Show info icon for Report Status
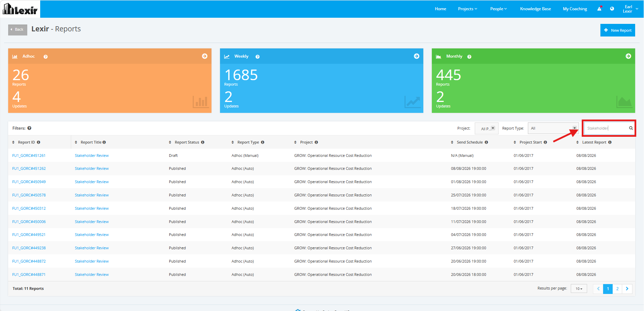 (203, 142)
